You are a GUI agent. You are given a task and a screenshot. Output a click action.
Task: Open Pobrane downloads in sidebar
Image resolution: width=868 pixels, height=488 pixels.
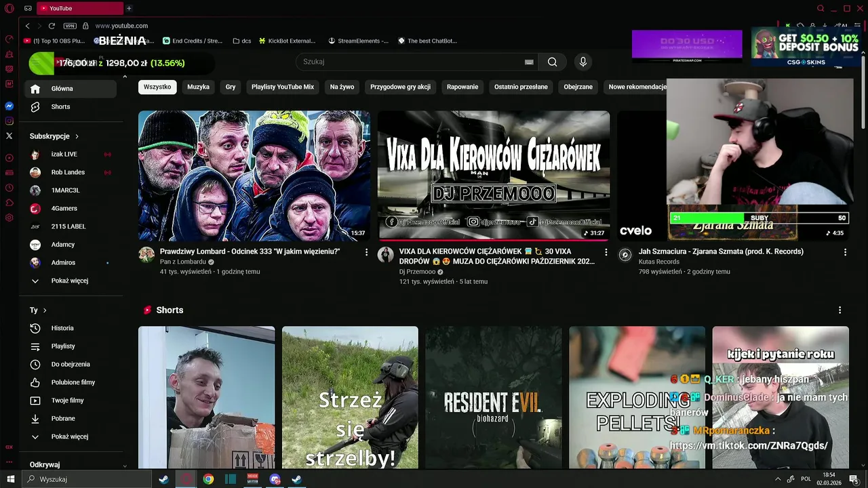point(72,418)
